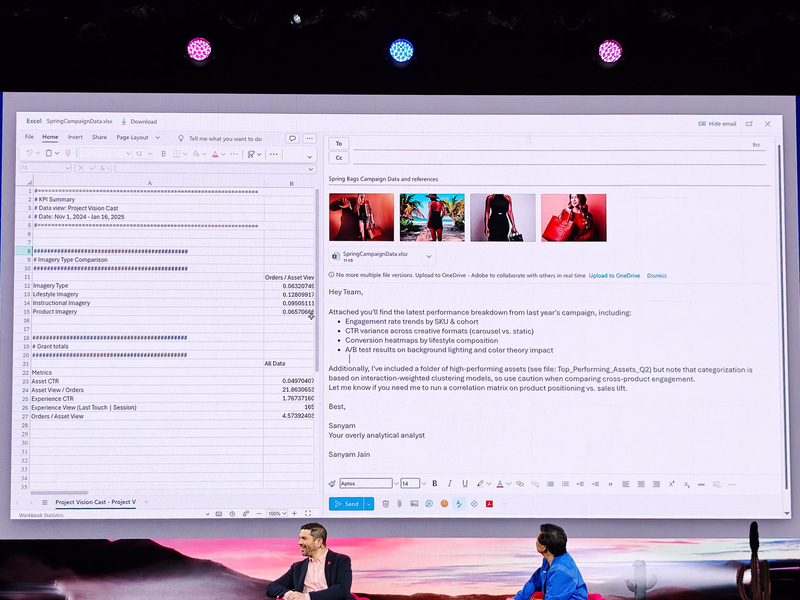
Task: Expand the Excel formula bar chevron
Action: (x=311, y=169)
